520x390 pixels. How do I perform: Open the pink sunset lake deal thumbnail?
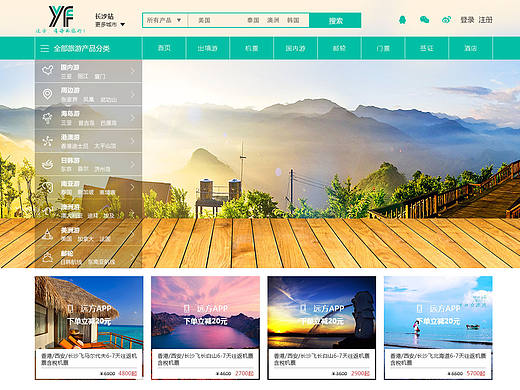pos(205,312)
